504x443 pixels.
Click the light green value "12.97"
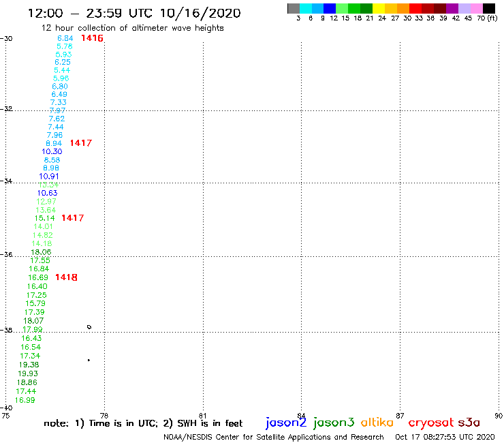pyautogui.click(x=46, y=201)
